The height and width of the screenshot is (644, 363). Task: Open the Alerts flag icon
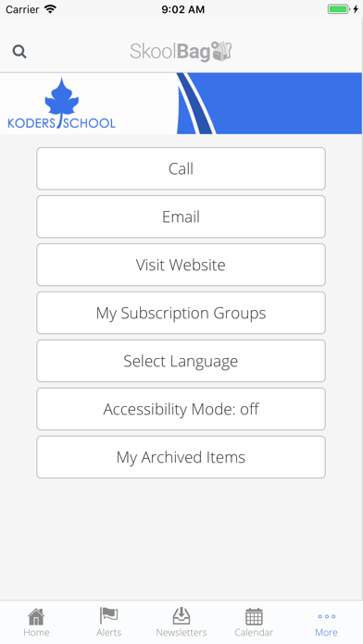(x=108, y=616)
